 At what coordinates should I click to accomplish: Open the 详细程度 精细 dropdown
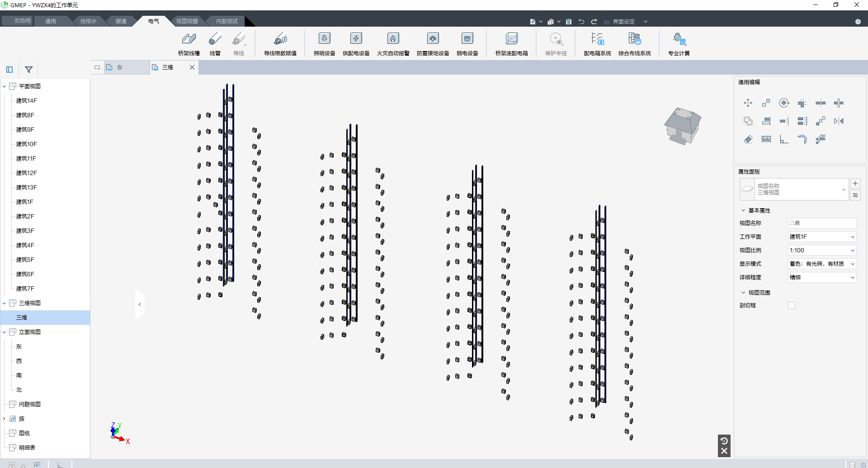(822, 277)
